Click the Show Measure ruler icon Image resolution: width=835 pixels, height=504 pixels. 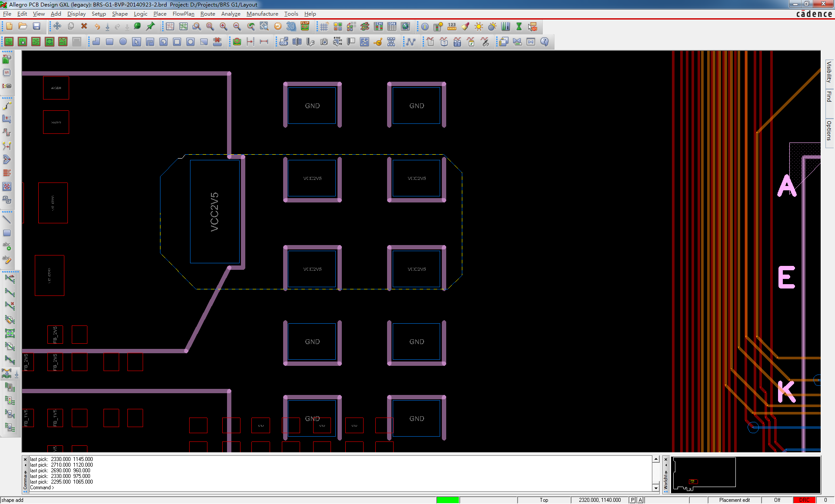point(452,27)
